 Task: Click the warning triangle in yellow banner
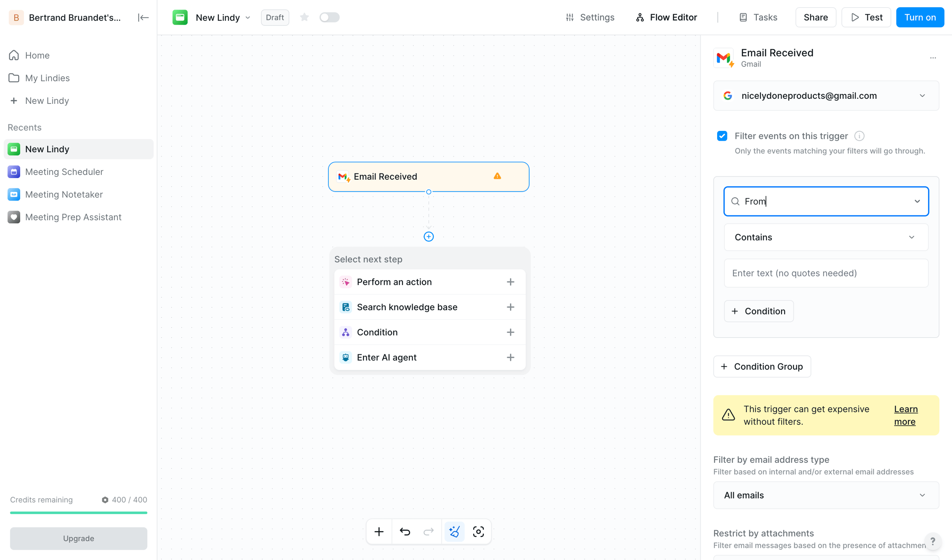point(728,415)
